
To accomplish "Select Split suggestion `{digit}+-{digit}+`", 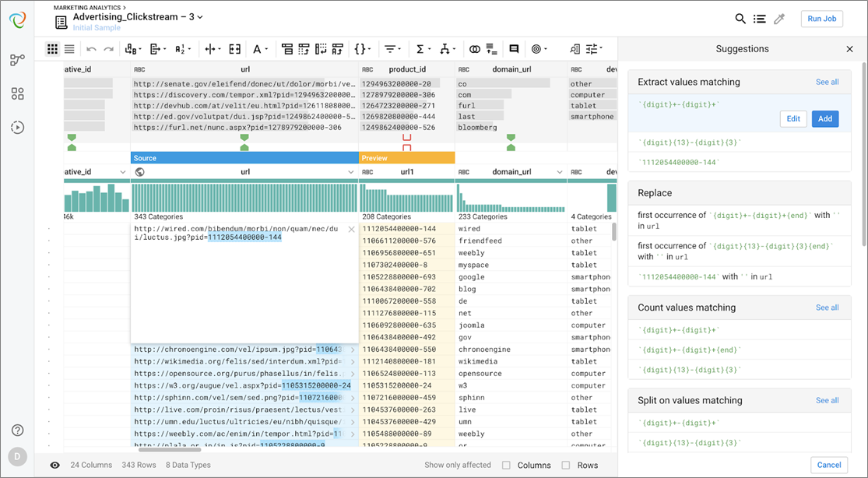I will (x=740, y=424).
